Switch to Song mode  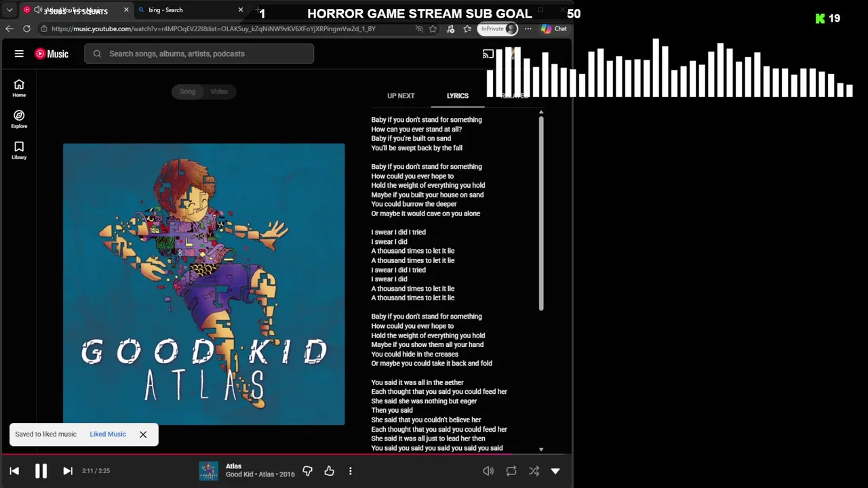(187, 91)
